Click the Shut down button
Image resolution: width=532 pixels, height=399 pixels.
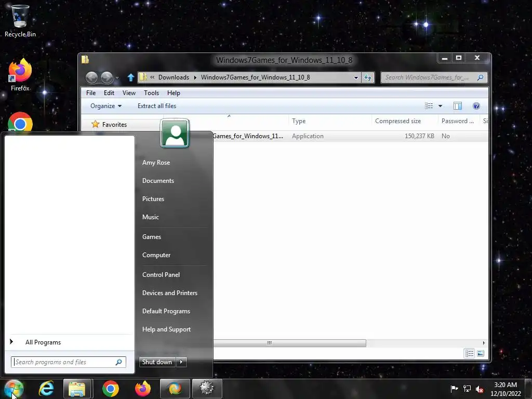(x=157, y=362)
